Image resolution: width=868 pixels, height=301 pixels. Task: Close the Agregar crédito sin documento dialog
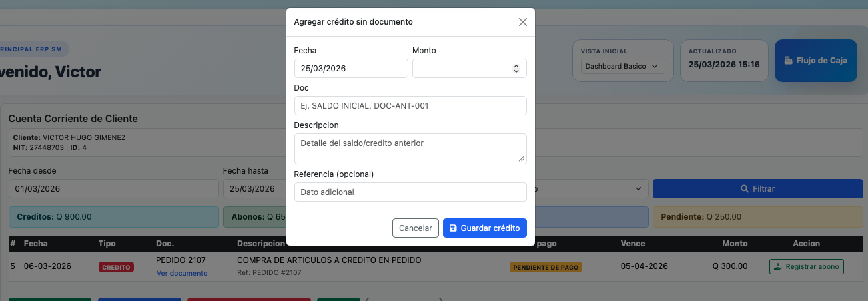523,22
